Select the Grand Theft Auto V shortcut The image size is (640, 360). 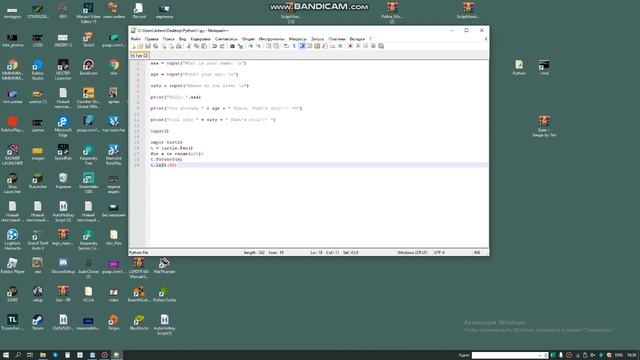point(38,240)
